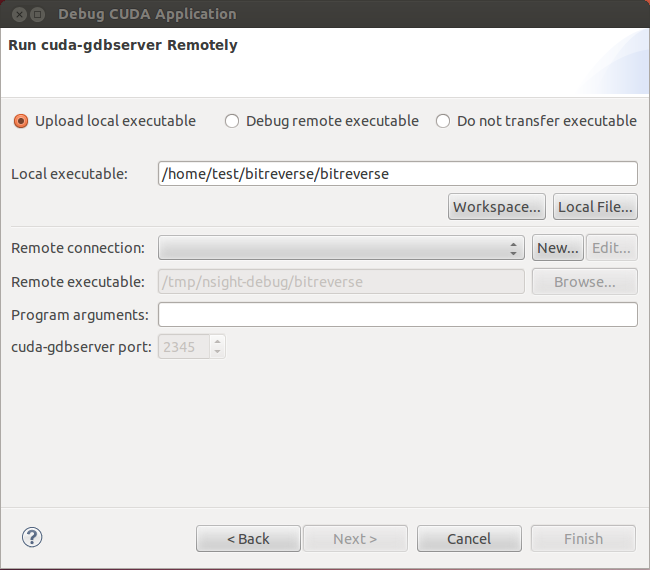Increase the cuda-gdbserver port value
The image size is (650, 570).
pos(218,341)
